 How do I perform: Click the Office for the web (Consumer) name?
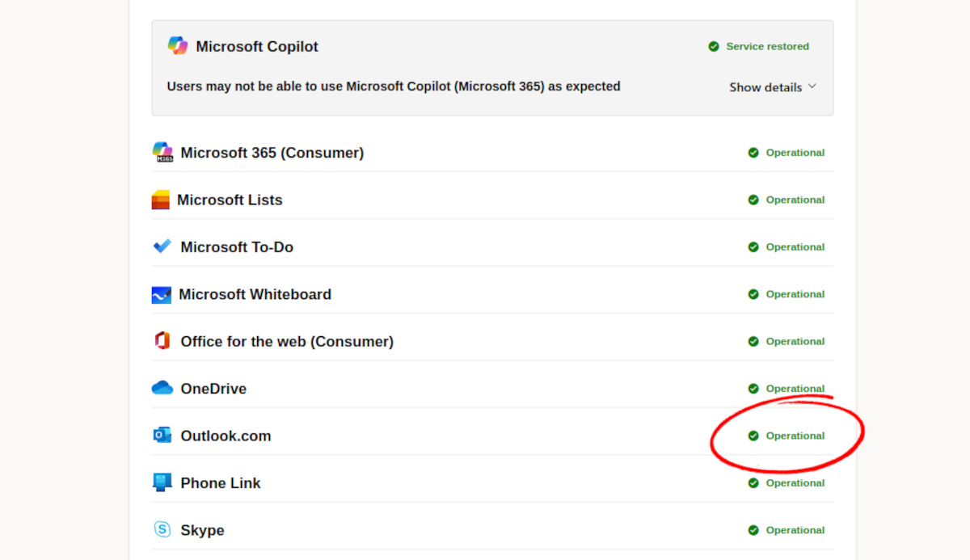[287, 342]
